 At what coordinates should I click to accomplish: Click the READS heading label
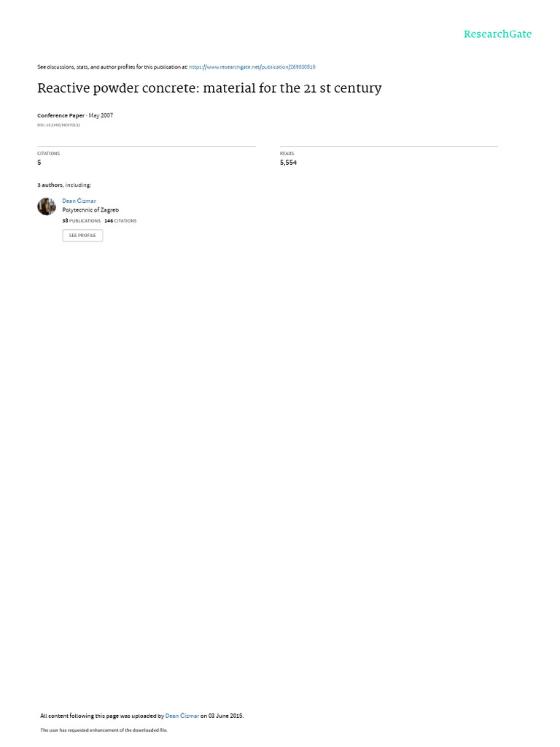[287, 153]
